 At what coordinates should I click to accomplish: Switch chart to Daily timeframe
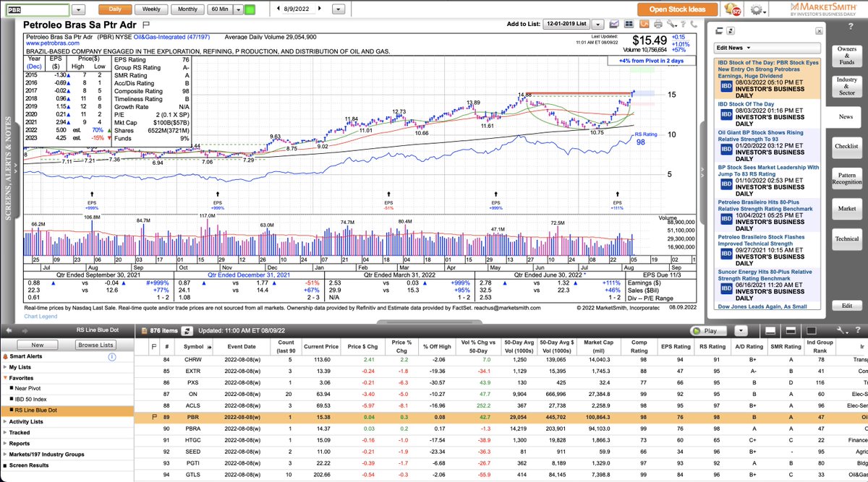pyautogui.click(x=114, y=9)
